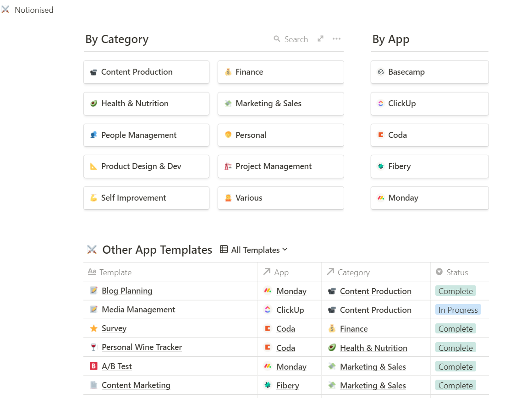Open the Content Marketing template page
This screenshot has height=398, width=532.
tap(136, 385)
